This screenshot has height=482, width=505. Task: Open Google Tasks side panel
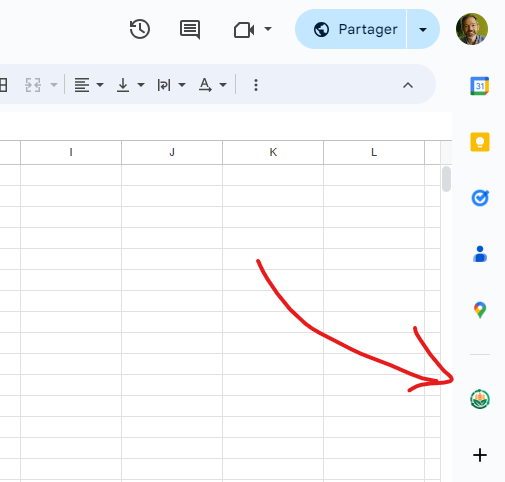coord(480,198)
